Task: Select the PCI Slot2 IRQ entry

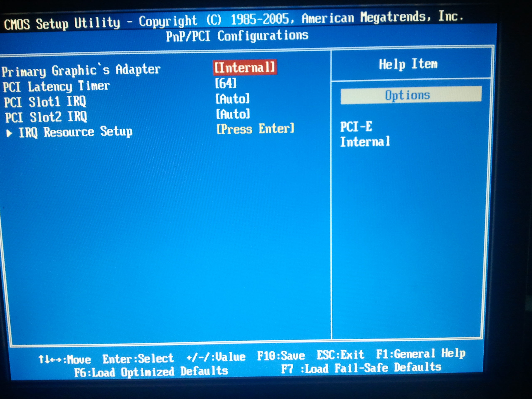Action: (x=46, y=117)
